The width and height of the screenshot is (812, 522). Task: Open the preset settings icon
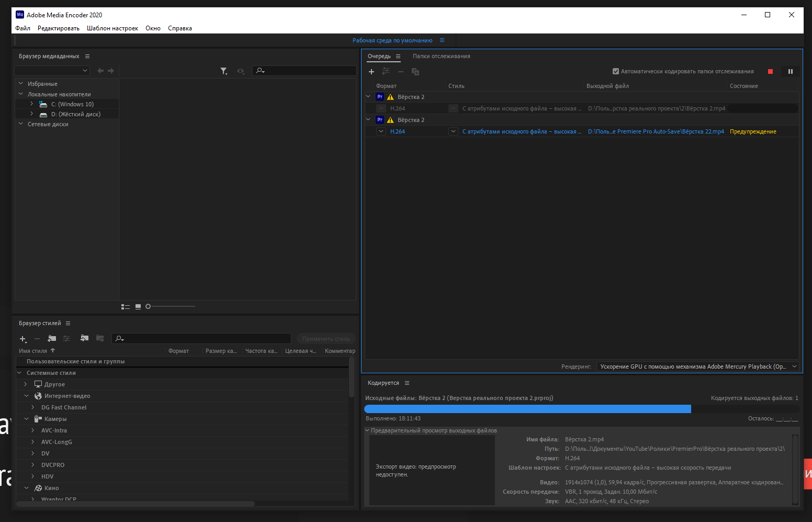click(66, 339)
